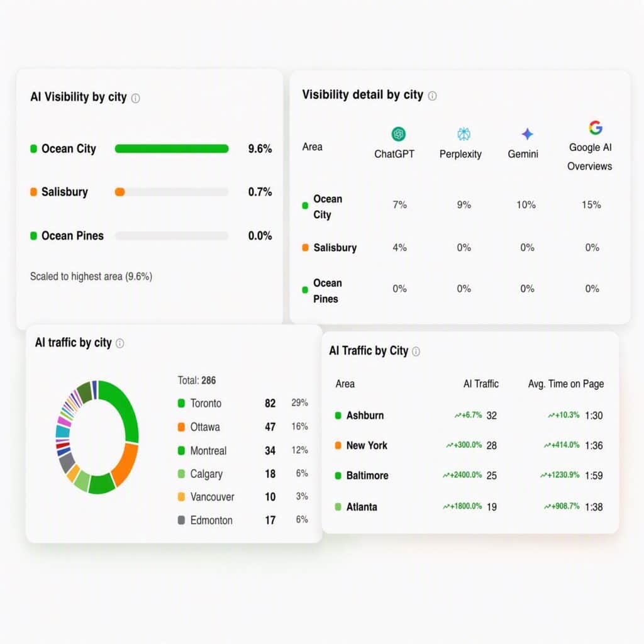
Task: Click the Salisbury orange visibility bar
Action: point(120,192)
